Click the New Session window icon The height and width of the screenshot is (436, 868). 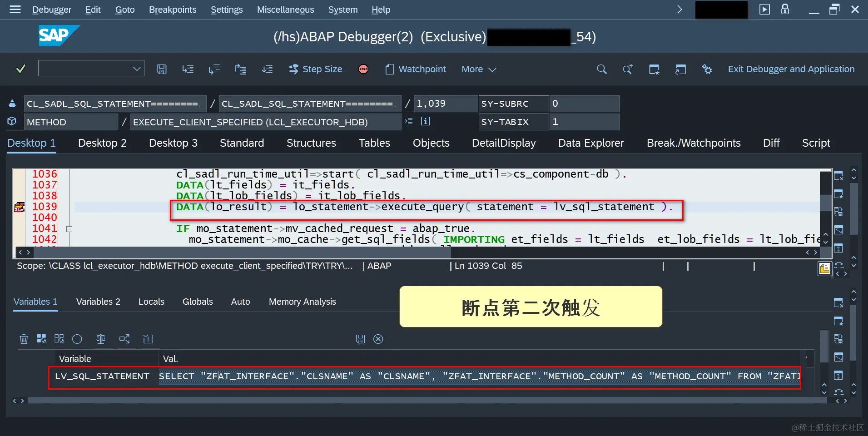pos(654,69)
